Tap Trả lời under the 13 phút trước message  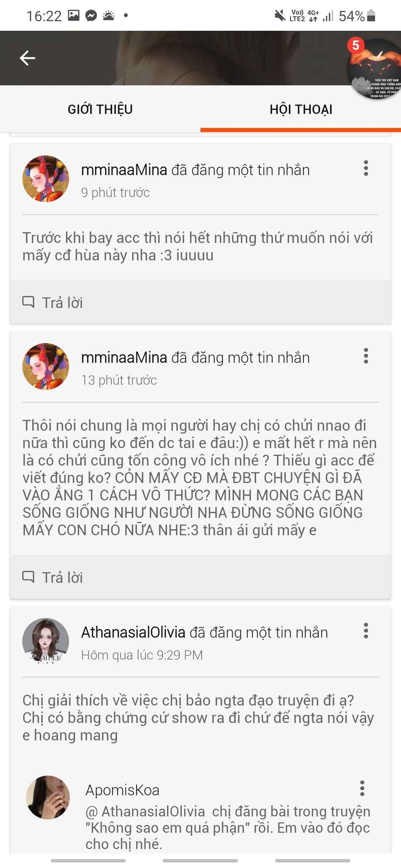(x=53, y=577)
